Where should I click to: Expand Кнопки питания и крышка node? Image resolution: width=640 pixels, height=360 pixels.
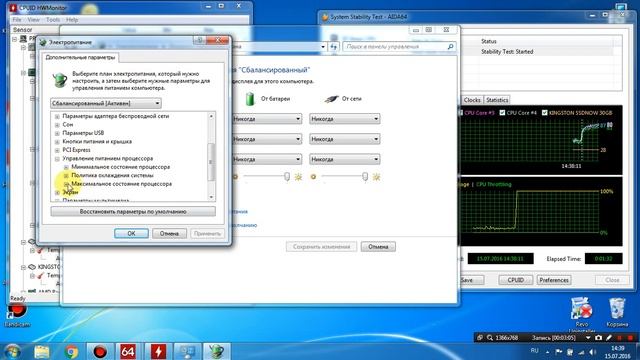pos(57,142)
